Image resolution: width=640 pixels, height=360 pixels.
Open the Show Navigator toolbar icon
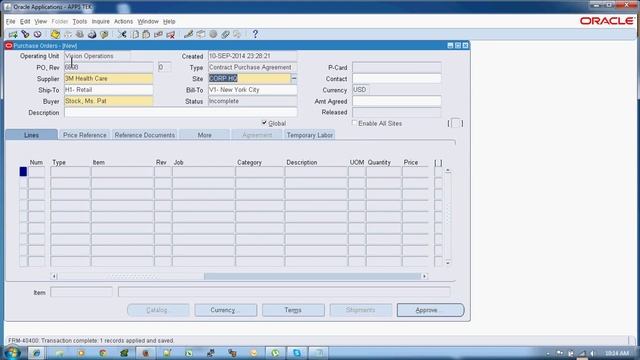38,34
